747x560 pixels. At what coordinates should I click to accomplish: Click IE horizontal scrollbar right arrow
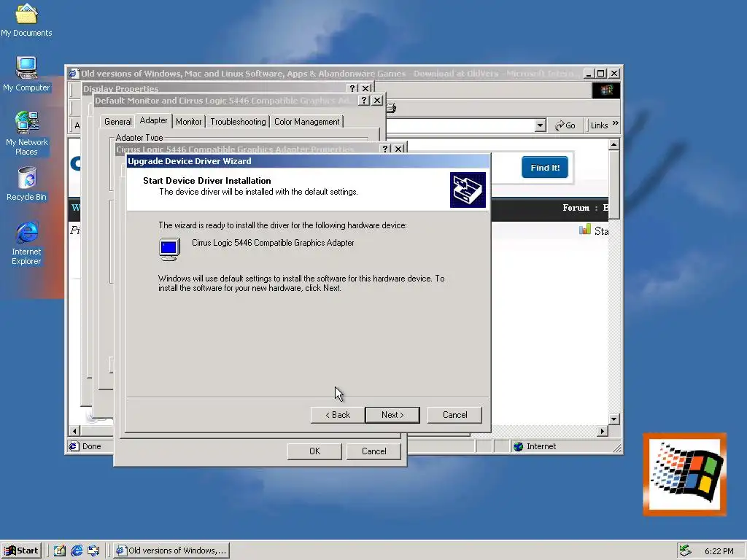click(x=603, y=431)
